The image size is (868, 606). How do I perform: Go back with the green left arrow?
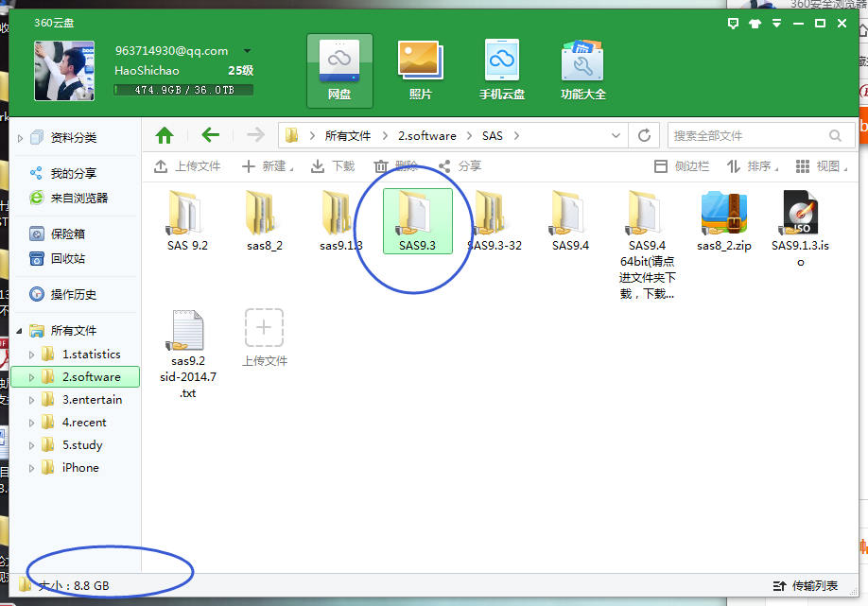click(x=210, y=134)
